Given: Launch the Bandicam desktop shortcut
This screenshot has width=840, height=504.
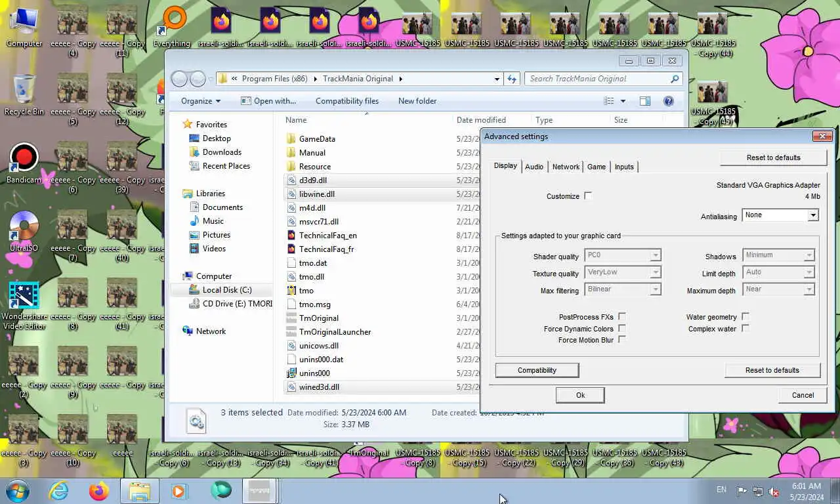Looking at the screenshot, I should (24, 163).
